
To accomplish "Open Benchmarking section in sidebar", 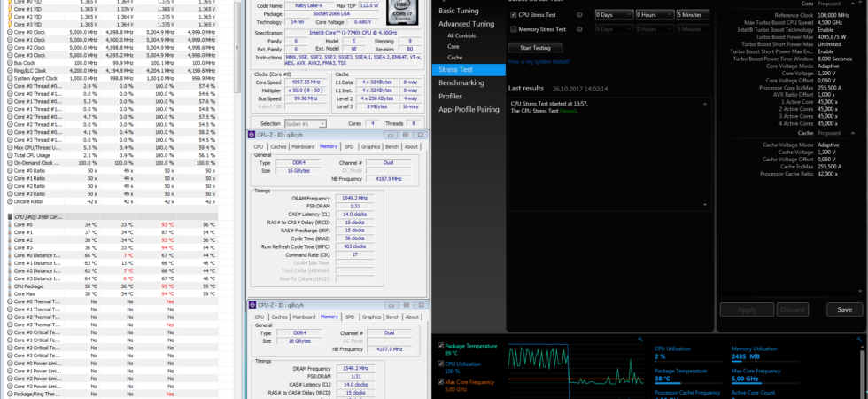I will coord(461,82).
